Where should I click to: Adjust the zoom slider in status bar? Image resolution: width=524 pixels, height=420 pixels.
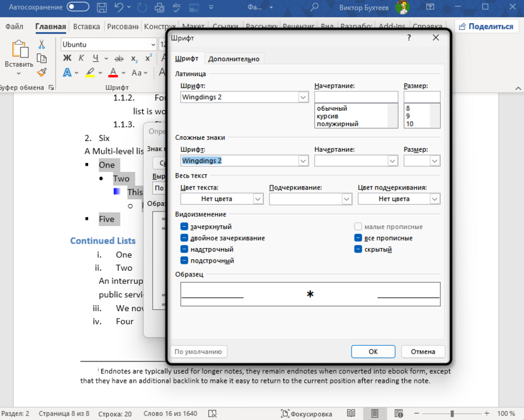click(452, 414)
